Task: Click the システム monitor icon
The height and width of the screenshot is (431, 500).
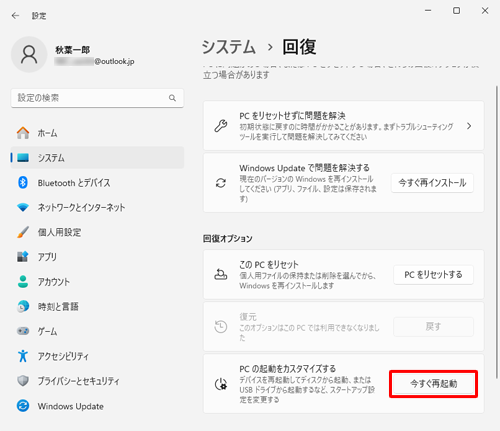Action: click(23, 157)
